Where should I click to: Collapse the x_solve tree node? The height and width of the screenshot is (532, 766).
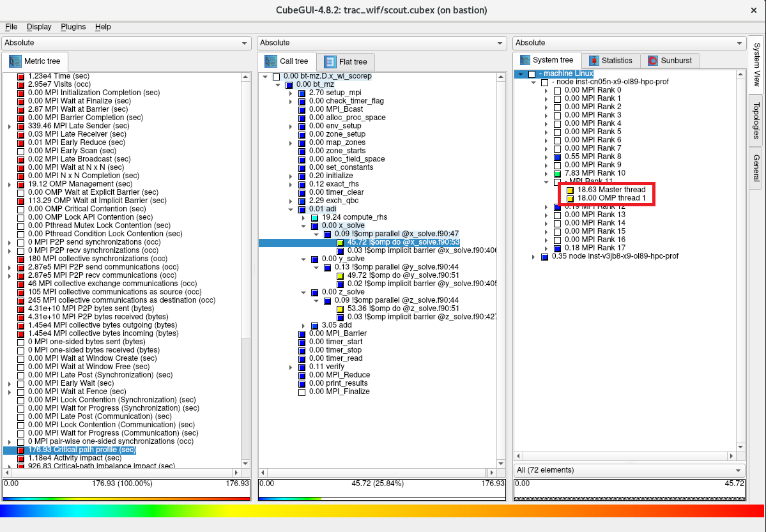pos(303,226)
